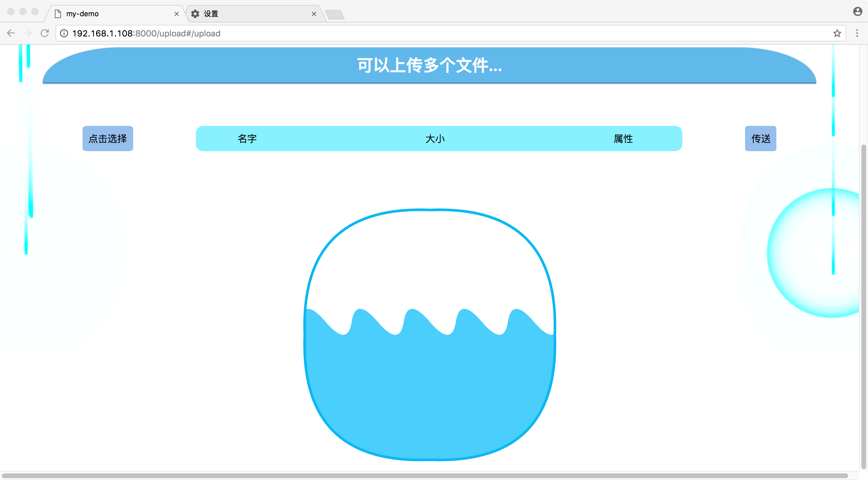Viewport: 868px width, 480px height.
Task: Select the 名字 column header
Action: point(248,138)
